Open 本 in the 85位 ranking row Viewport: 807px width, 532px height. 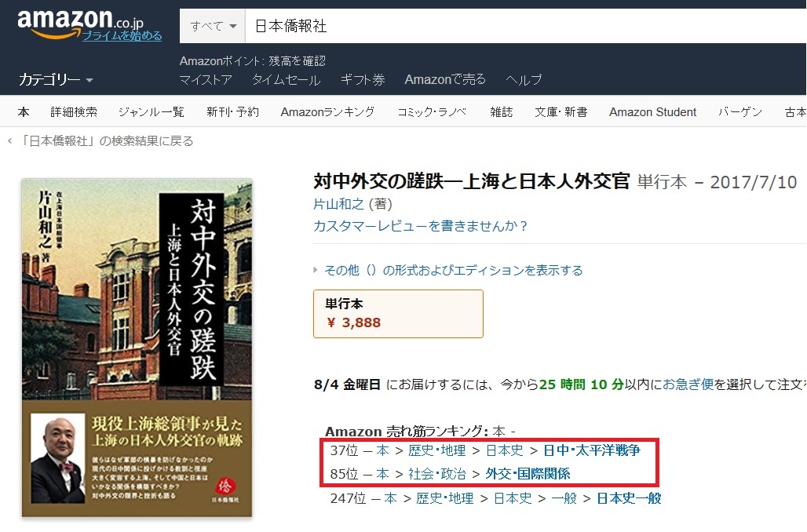click(x=382, y=474)
